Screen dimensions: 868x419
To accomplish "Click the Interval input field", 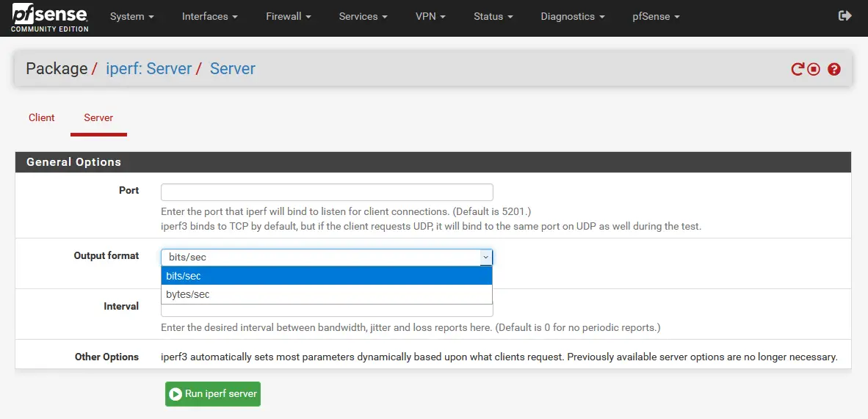I will coord(327,310).
